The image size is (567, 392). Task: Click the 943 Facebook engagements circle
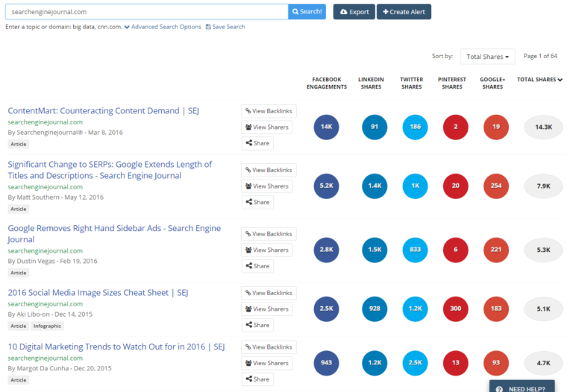tap(326, 363)
